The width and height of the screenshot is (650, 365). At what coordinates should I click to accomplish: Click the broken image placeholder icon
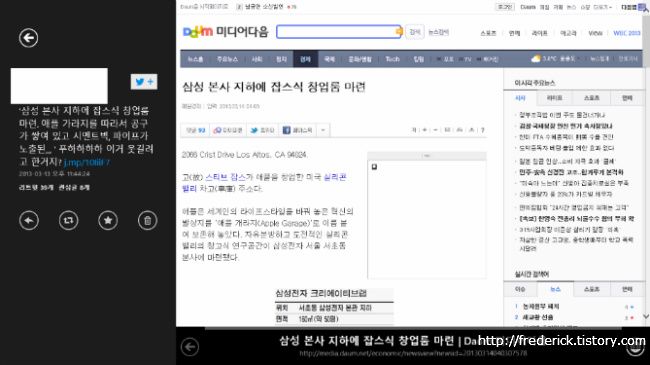[374, 167]
